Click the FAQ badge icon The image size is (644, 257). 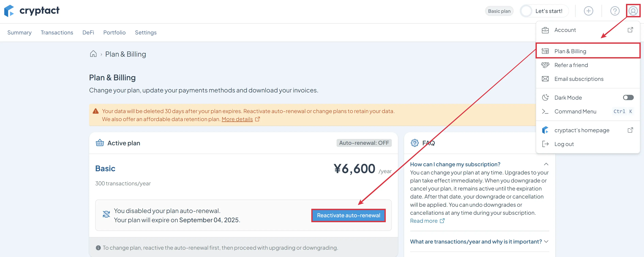coord(414,143)
